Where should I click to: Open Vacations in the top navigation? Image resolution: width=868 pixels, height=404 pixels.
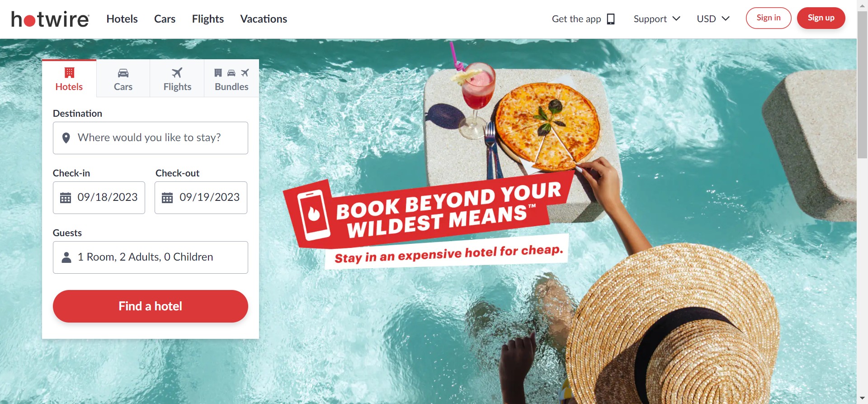(x=264, y=19)
